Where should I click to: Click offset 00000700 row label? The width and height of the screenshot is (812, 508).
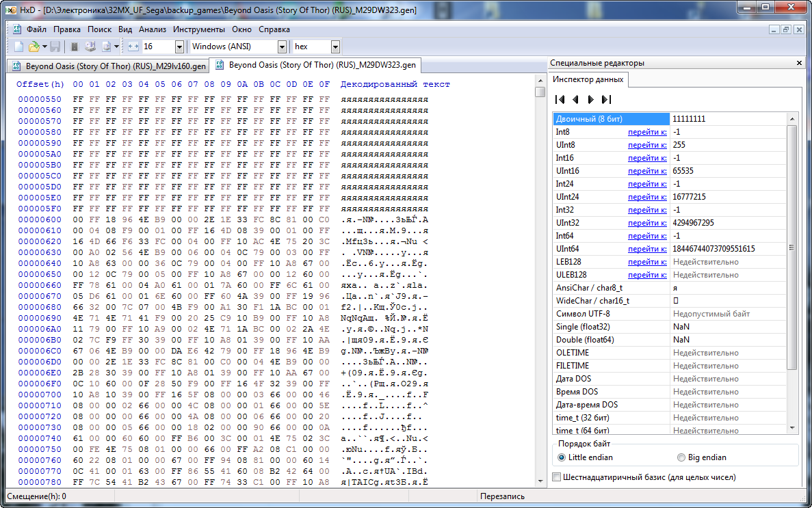pyautogui.click(x=40, y=395)
